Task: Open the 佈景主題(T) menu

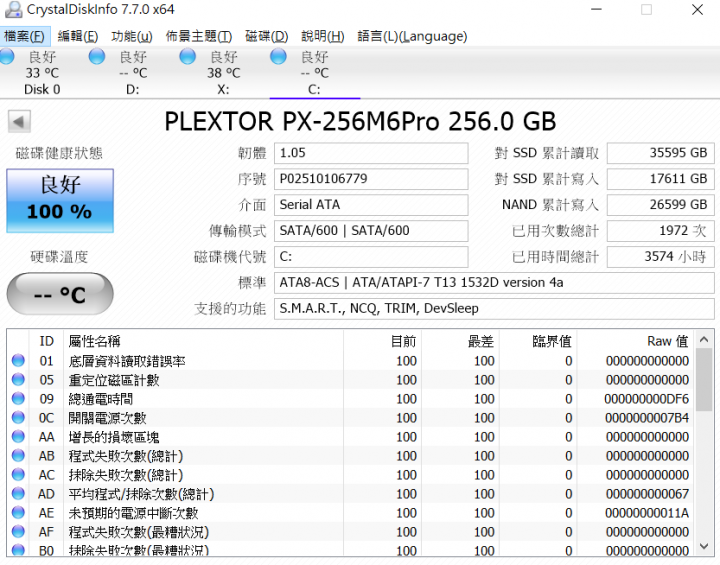Action: 199,36
